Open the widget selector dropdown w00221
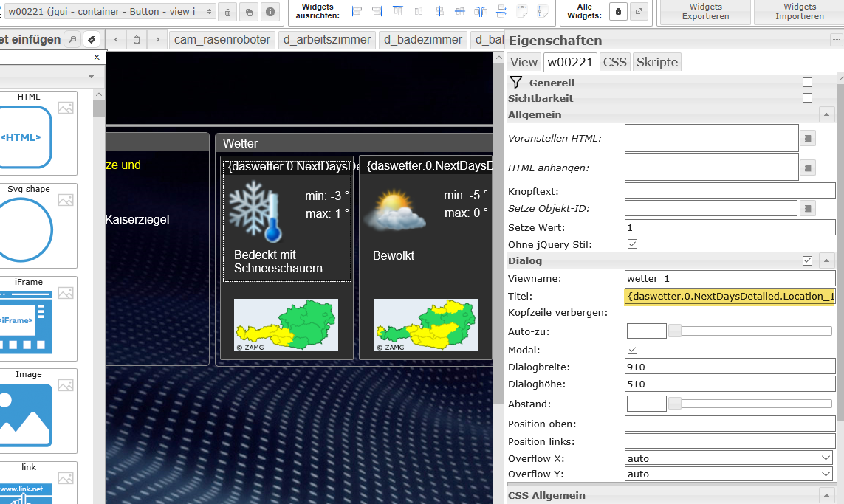 point(111,12)
